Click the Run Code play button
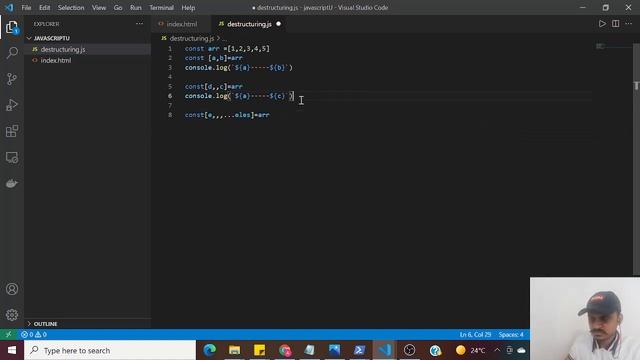The image size is (640, 360). coord(602,24)
